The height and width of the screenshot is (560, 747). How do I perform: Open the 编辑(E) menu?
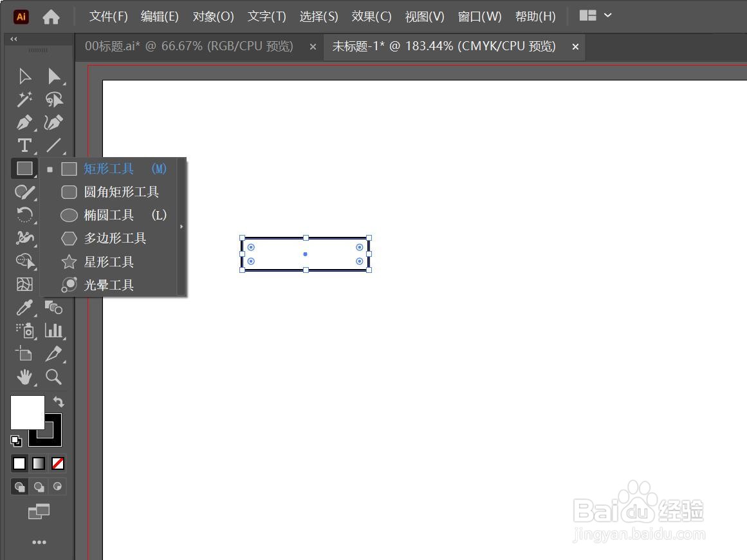pos(160,17)
